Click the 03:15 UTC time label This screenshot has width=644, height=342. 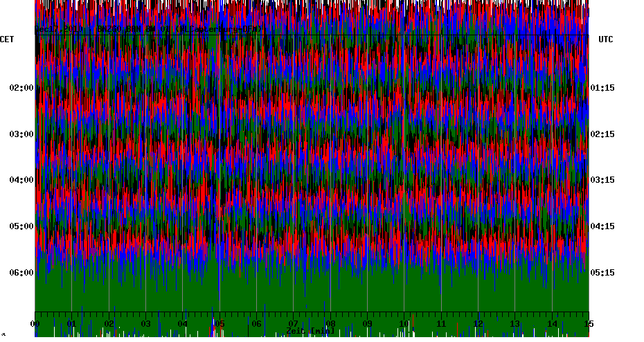pos(602,180)
